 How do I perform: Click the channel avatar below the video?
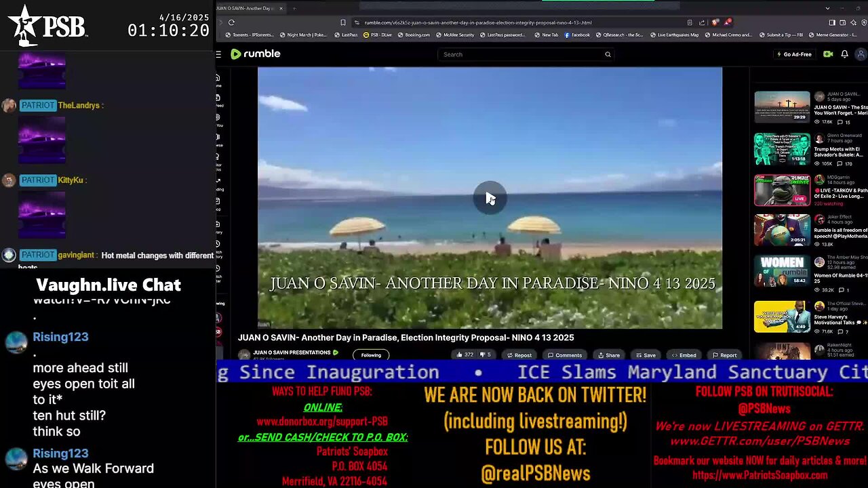(x=243, y=355)
